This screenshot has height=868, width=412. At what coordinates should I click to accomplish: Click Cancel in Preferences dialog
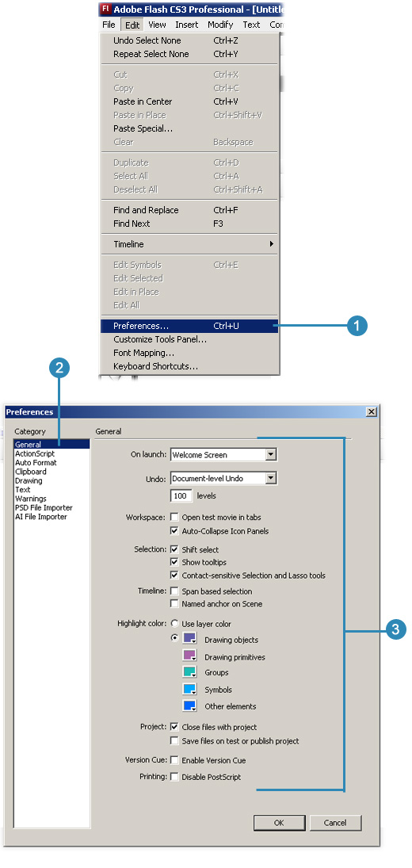pyautogui.click(x=335, y=823)
